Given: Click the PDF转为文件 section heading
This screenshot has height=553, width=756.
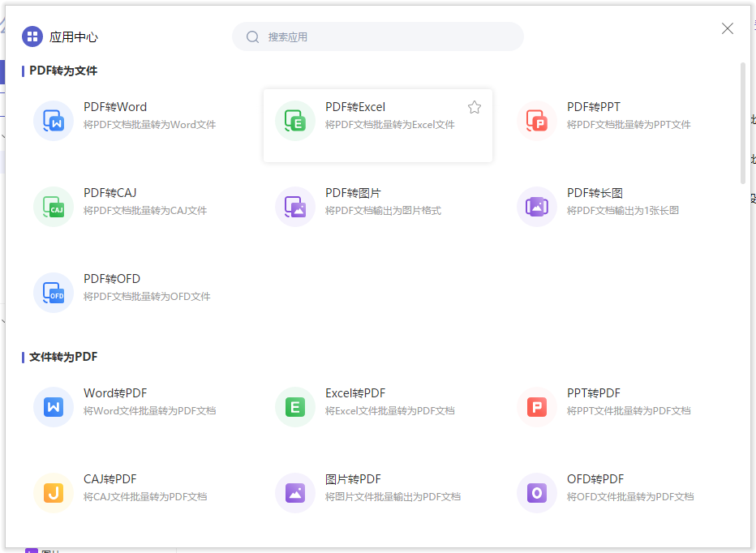Looking at the screenshot, I should point(63,71).
